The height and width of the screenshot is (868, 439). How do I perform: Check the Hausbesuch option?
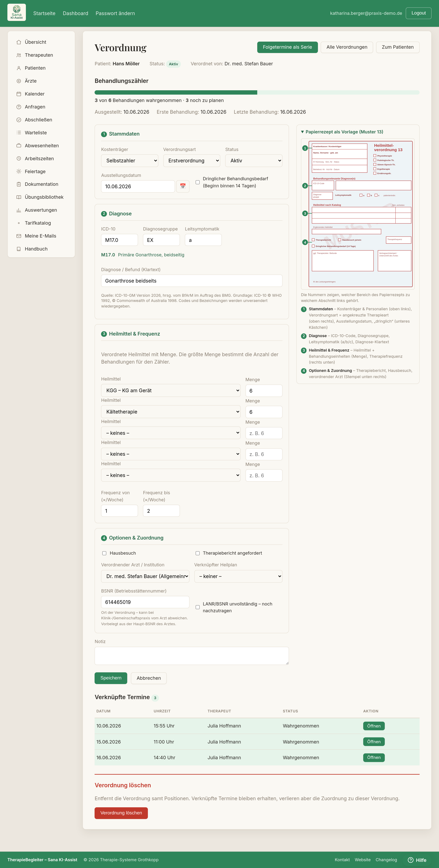click(104, 553)
